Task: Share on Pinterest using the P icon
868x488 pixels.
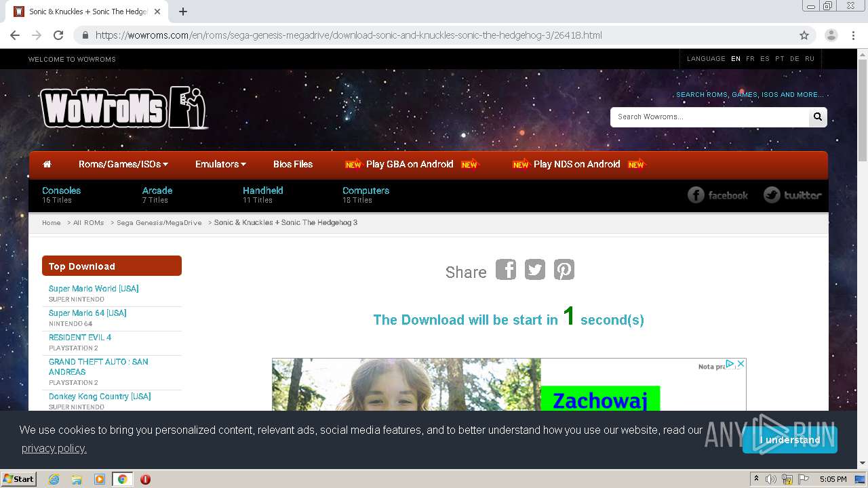Action: click(x=564, y=270)
